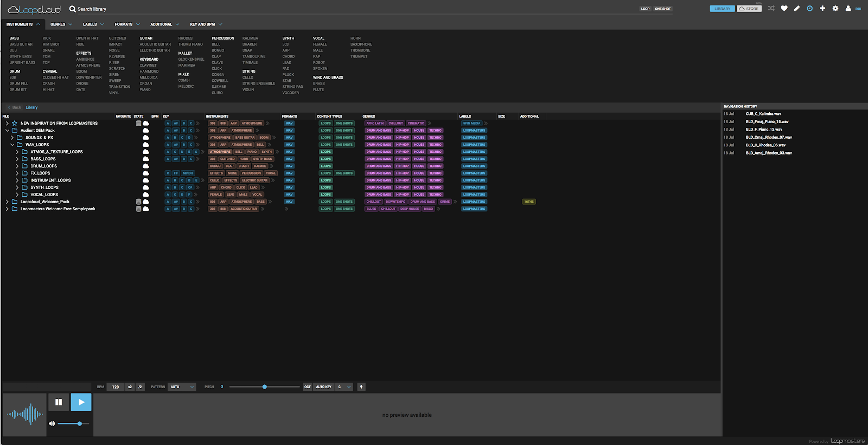The image size is (868, 445).
Task: Click database icon in New Inspiration row
Action: click(138, 123)
